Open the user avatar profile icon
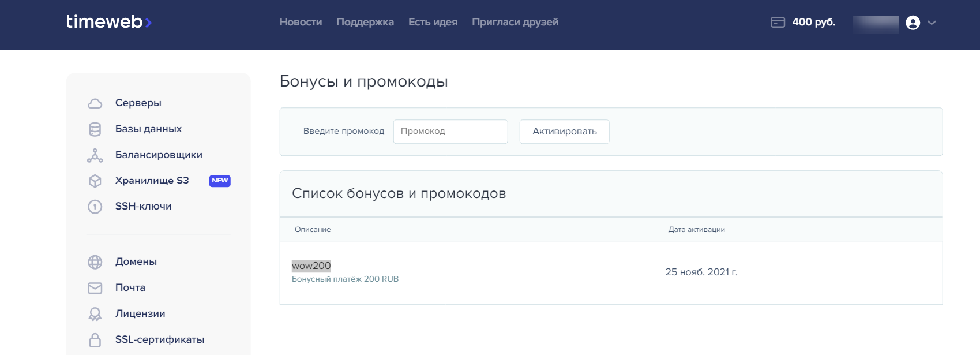 pos(913,23)
